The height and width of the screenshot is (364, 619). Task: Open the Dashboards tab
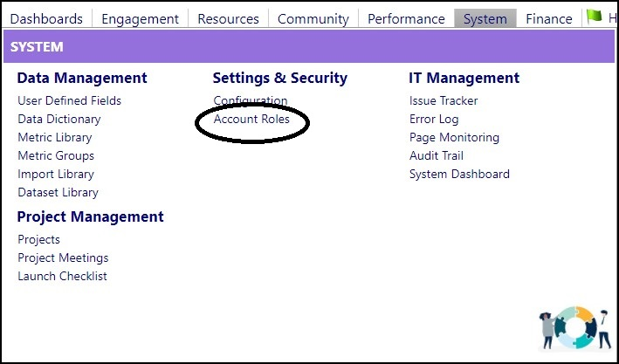(46, 18)
